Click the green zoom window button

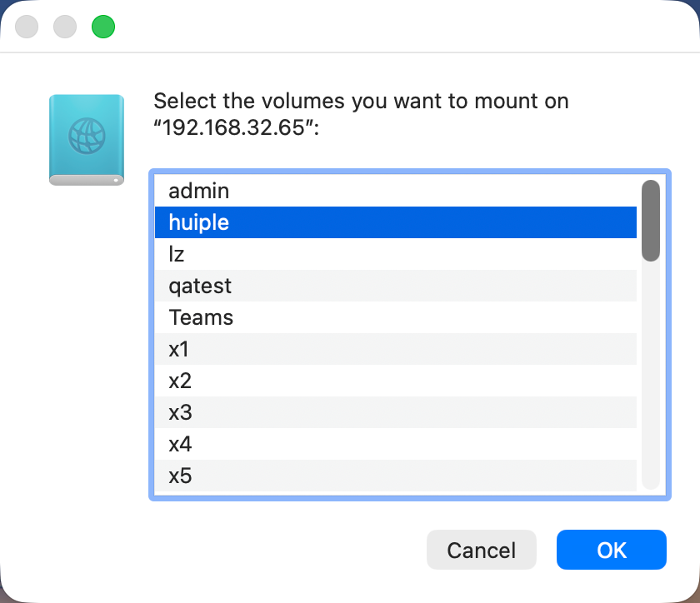click(103, 27)
